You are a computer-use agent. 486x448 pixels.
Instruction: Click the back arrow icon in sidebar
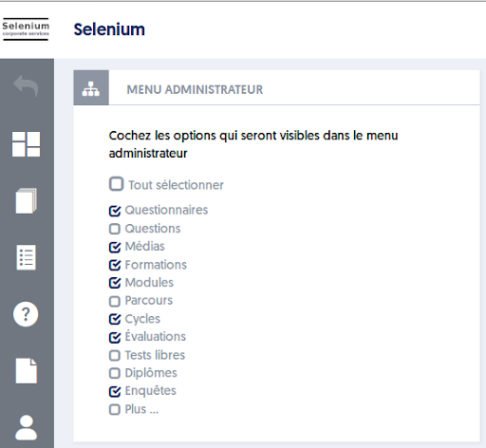26,85
